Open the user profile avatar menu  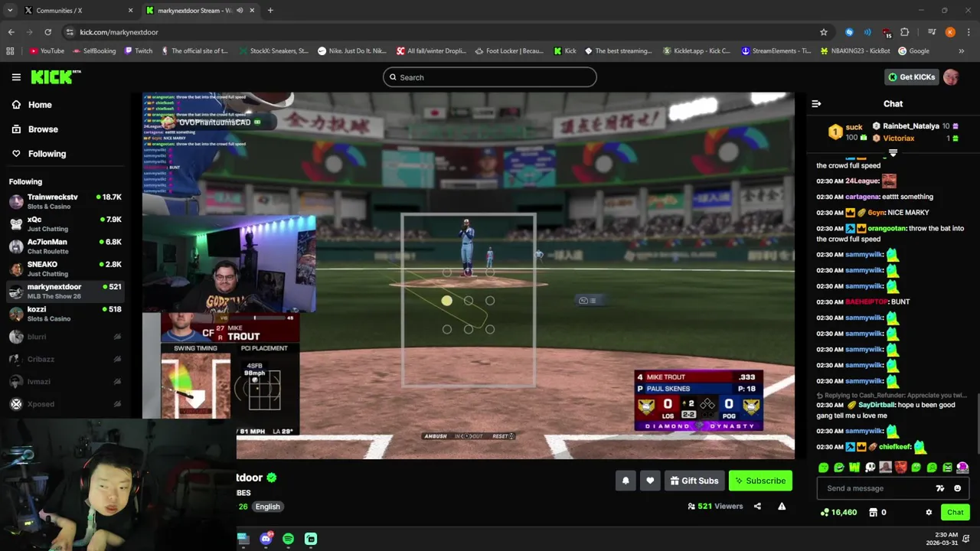951,77
